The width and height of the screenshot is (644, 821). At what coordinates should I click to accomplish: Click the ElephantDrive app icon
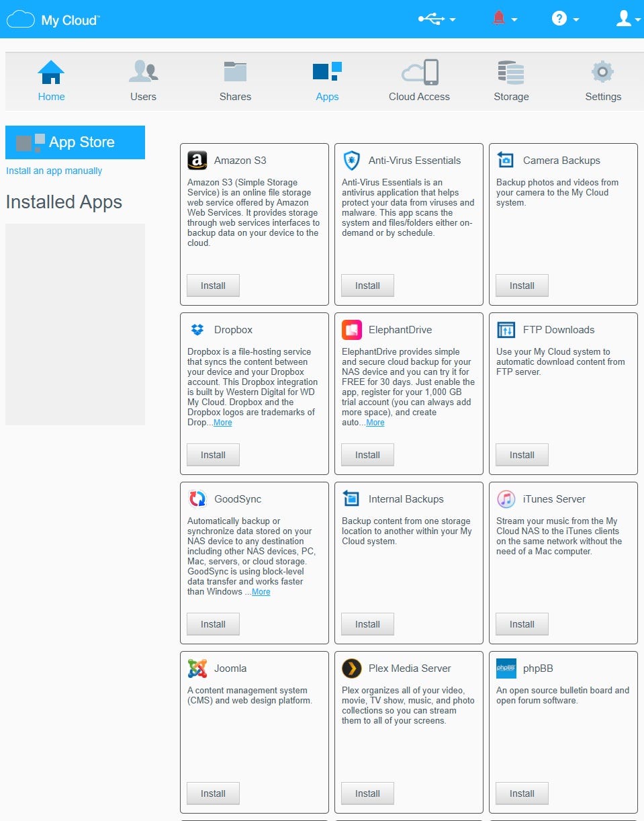click(x=351, y=330)
